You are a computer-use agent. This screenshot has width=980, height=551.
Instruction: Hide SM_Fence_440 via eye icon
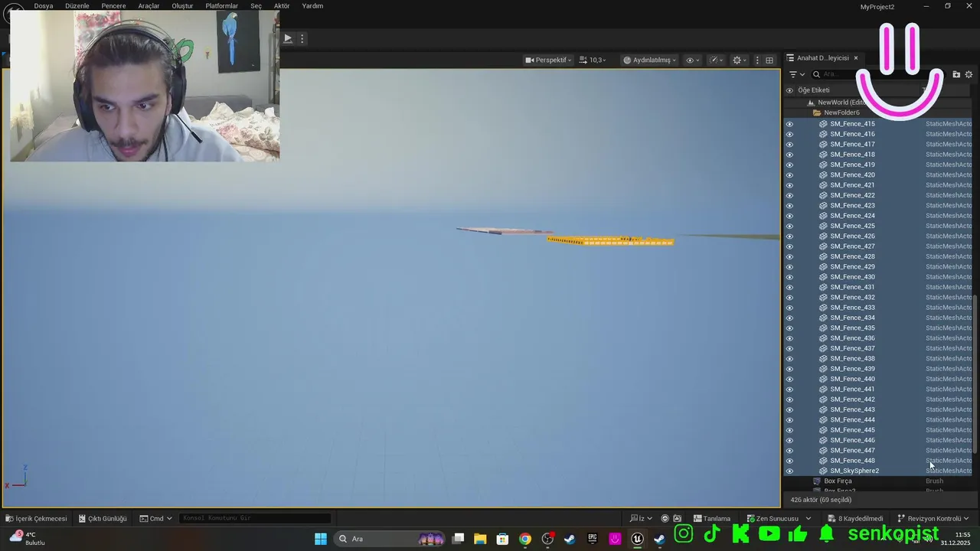[789, 379]
